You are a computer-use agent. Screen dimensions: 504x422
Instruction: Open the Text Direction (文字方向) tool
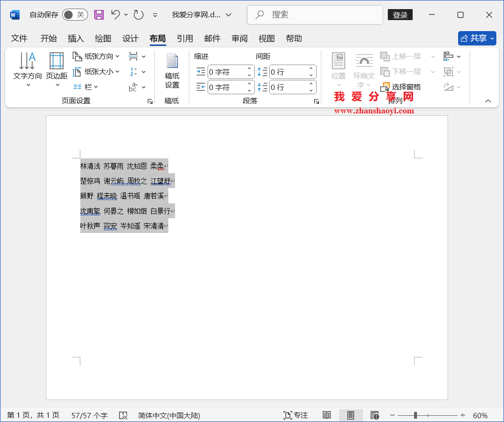tap(27, 69)
